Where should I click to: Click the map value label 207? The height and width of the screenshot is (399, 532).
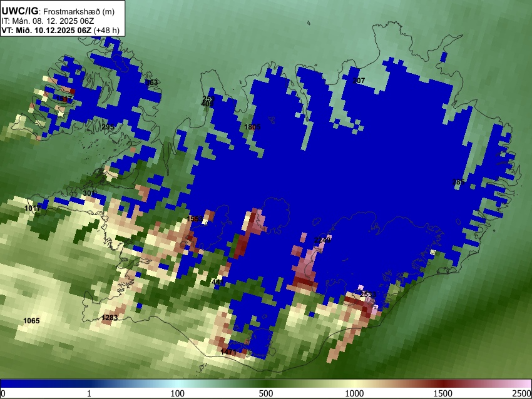pyautogui.click(x=359, y=81)
